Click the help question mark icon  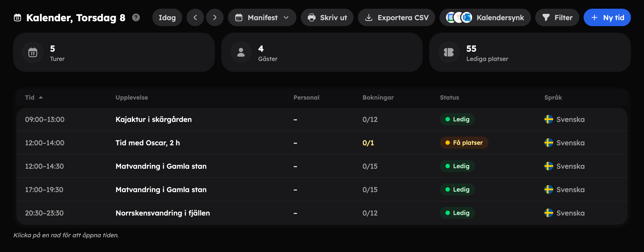(x=136, y=17)
